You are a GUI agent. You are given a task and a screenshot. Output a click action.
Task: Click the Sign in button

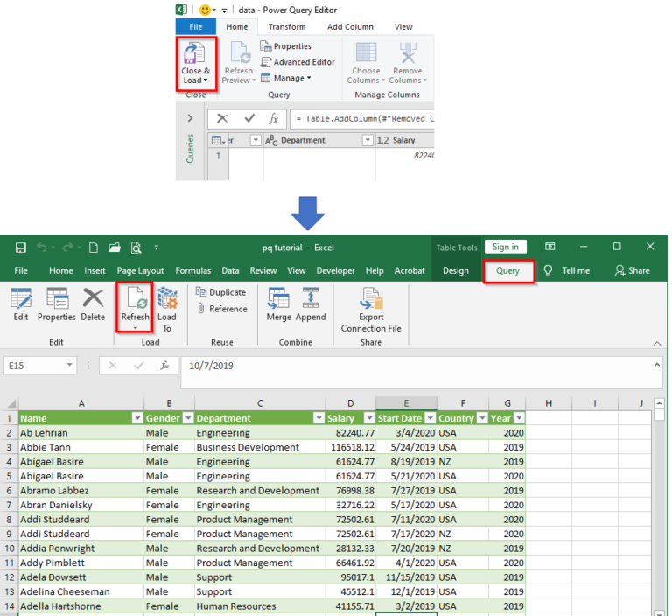tap(505, 248)
